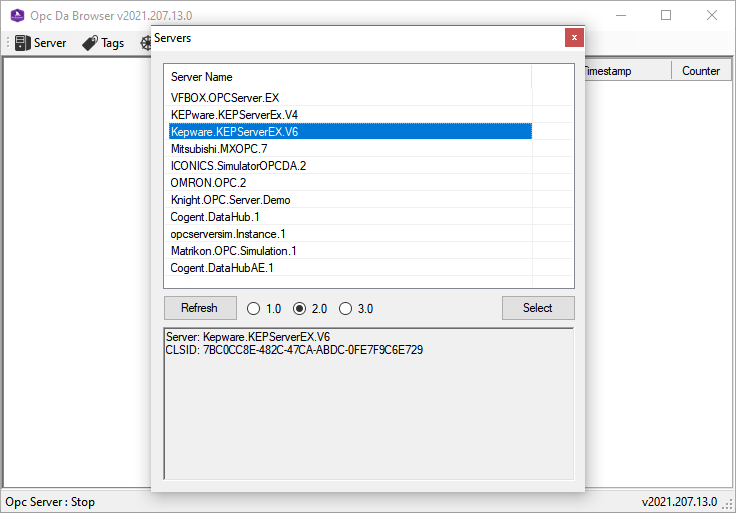The width and height of the screenshot is (736, 513).
Task: Open the Tags toolbar item
Action: pos(103,43)
